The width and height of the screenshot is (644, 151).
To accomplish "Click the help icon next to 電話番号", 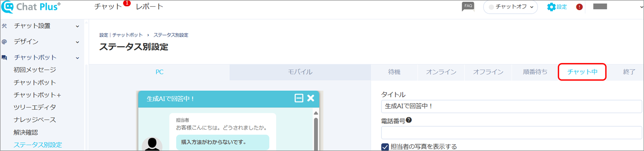I will [x=409, y=120].
